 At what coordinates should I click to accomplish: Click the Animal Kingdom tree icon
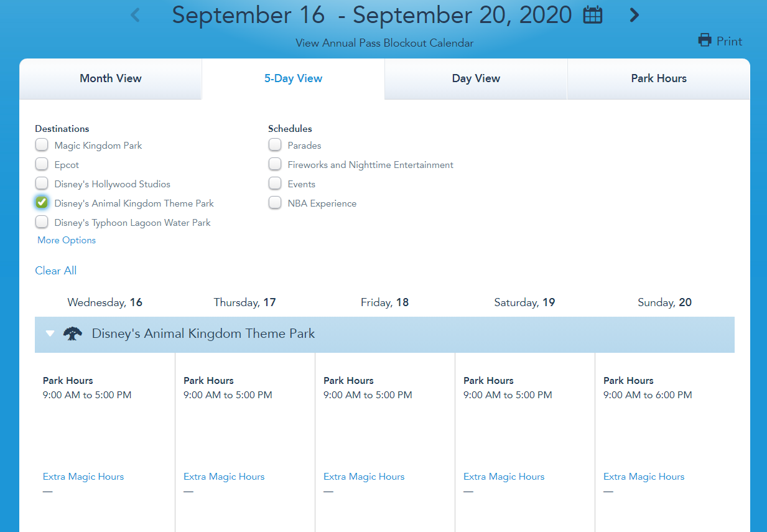(72, 334)
